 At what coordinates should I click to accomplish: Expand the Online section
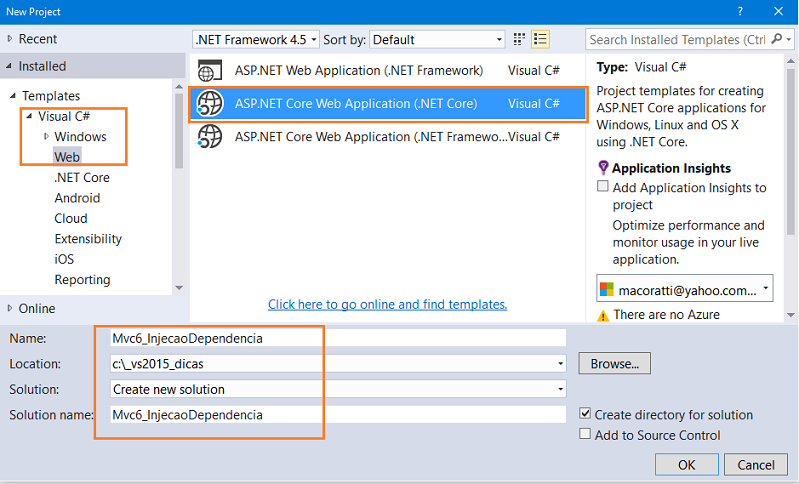(x=10, y=308)
